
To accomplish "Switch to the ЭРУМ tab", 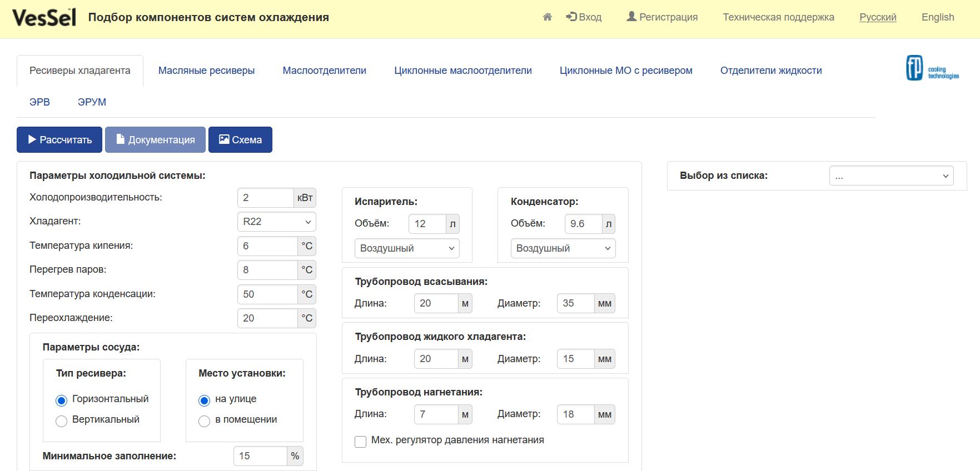I will 92,102.
